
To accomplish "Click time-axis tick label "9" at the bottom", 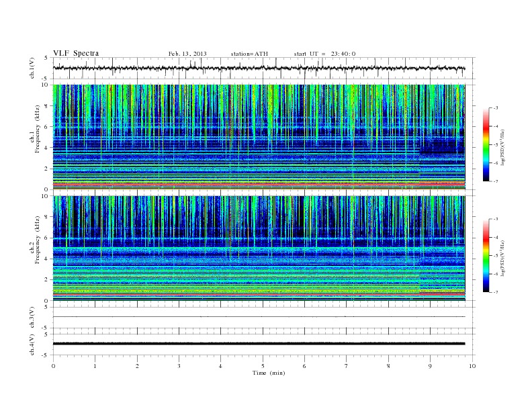I will point(430,366).
